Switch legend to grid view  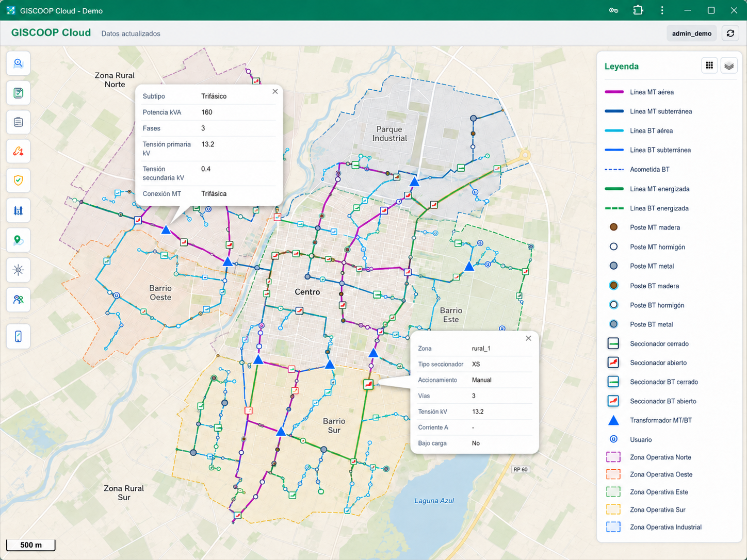(x=709, y=65)
